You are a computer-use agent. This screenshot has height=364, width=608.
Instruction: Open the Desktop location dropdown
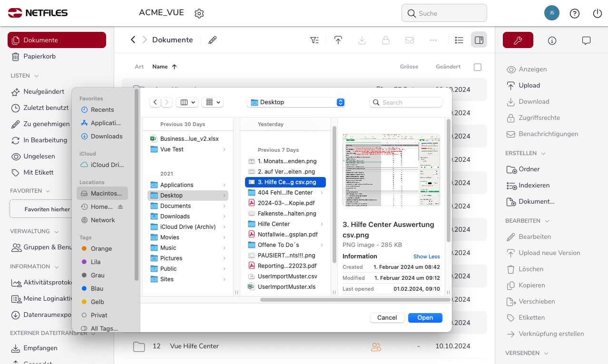coord(295,102)
